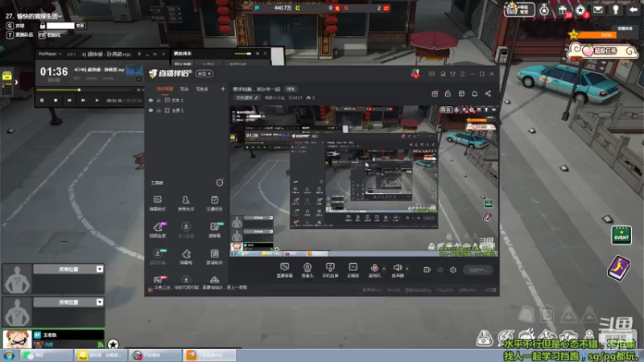
Task: Open feedback message icon in title bar
Action: point(431,74)
